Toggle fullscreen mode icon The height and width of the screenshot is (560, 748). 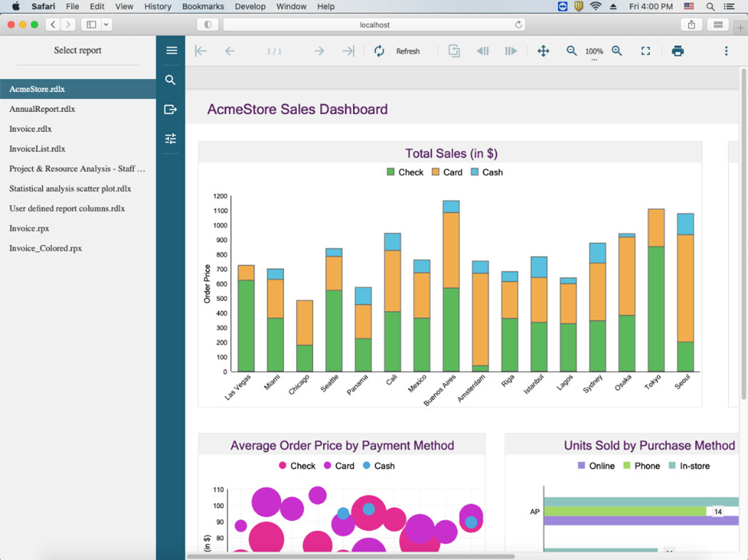tap(645, 51)
